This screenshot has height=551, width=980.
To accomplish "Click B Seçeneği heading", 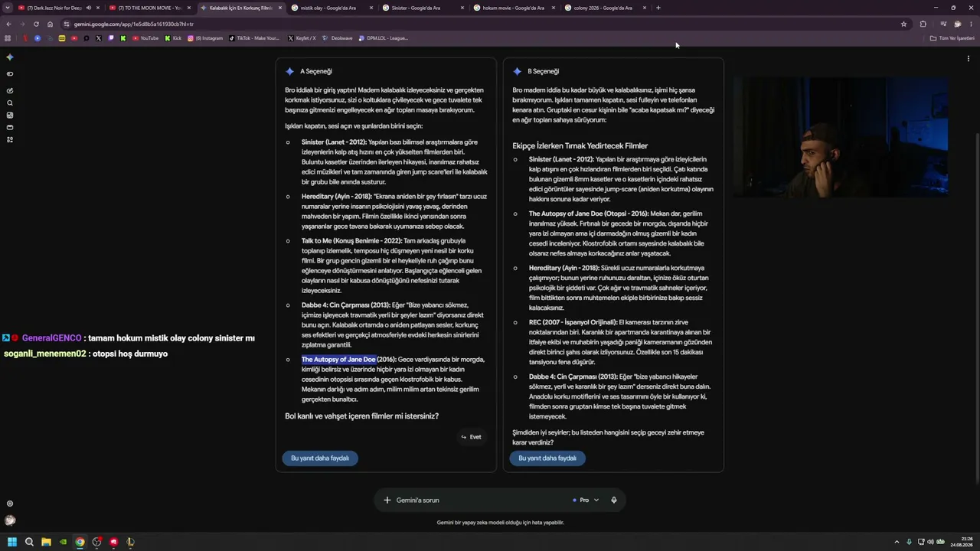I will pos(544,71).
